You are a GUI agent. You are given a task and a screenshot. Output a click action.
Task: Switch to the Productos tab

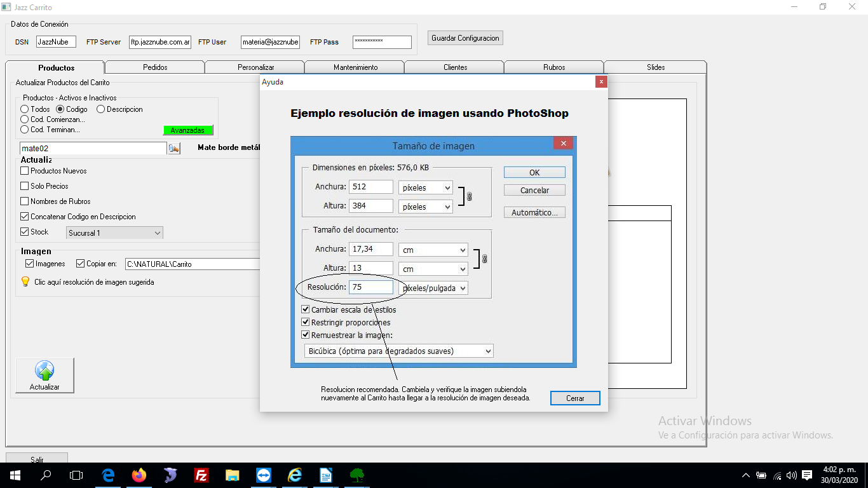pyautogui.click(x=56, y=67)
